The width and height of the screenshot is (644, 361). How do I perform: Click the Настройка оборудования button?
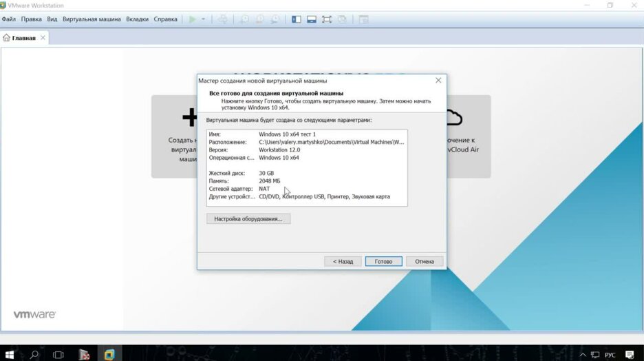click(248, 219)
